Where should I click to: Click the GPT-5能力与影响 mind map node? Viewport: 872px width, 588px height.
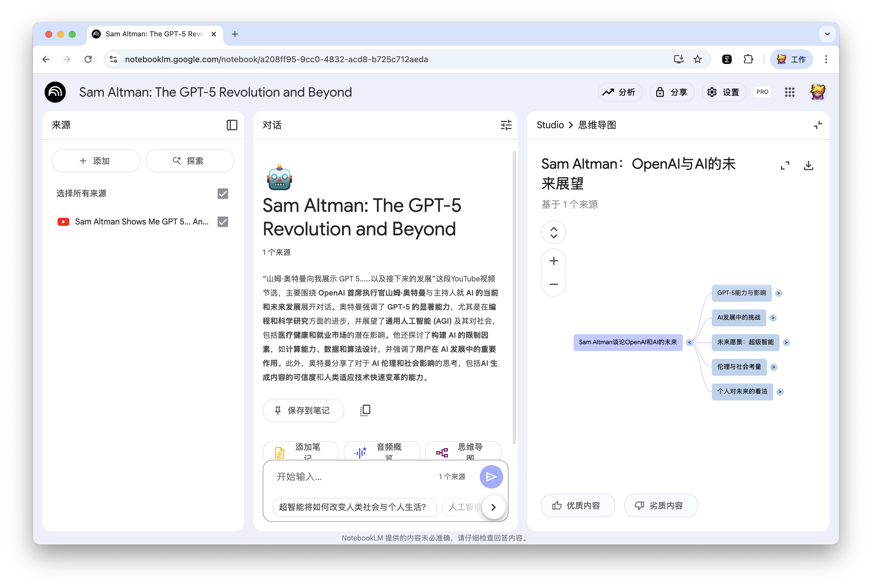741,293
